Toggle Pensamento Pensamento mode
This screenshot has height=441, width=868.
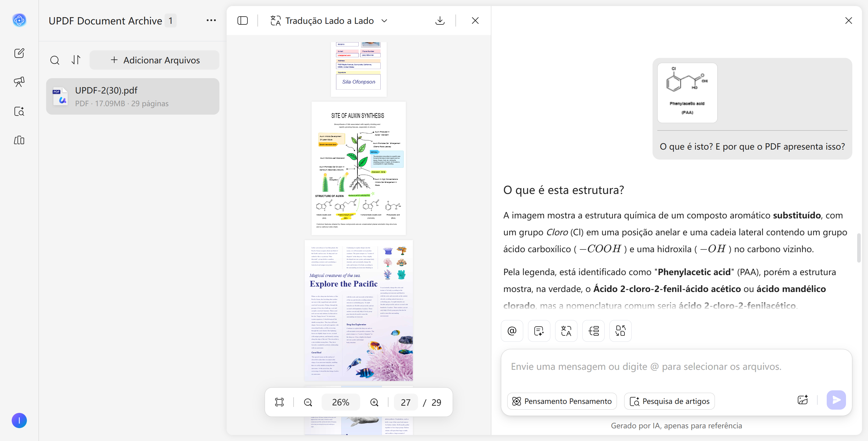pos(562,401)
